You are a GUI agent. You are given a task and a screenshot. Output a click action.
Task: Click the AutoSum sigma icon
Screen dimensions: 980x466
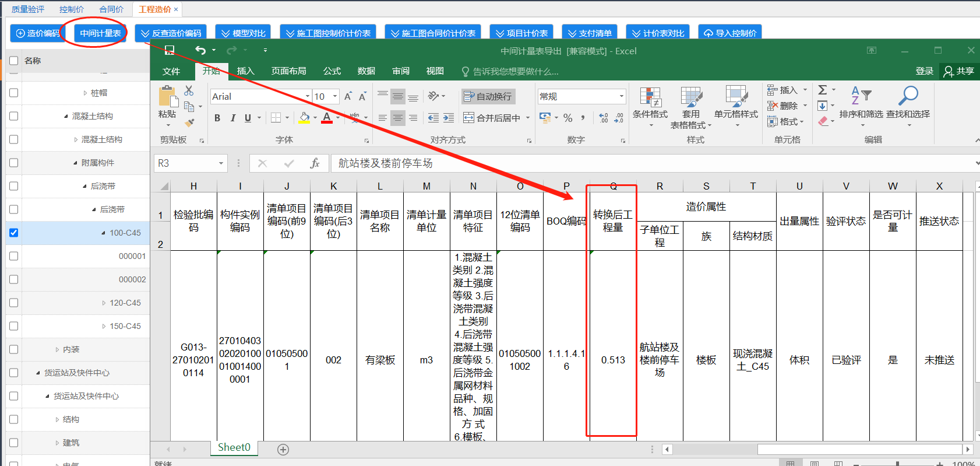click(823, 90)
